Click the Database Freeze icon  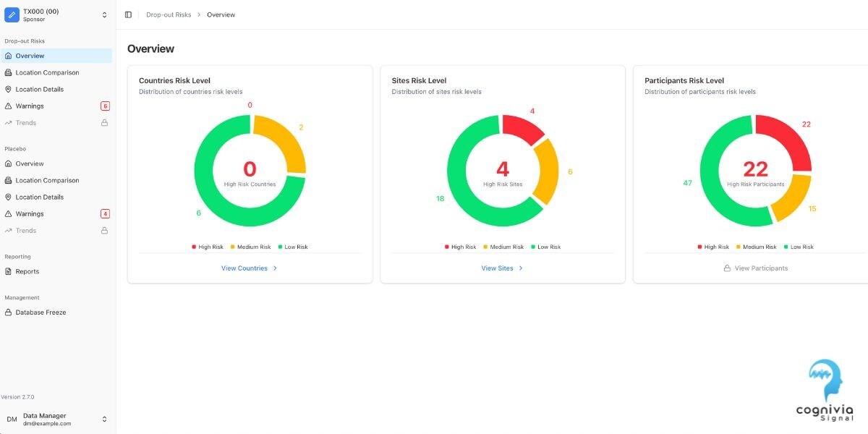(8, 312)
